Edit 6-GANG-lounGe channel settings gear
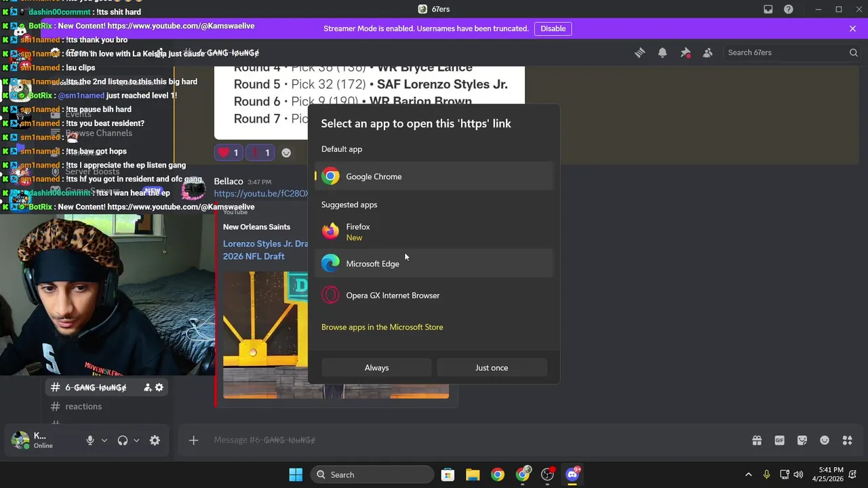This screenshot has height=488, width=868. tap(159, 387)
